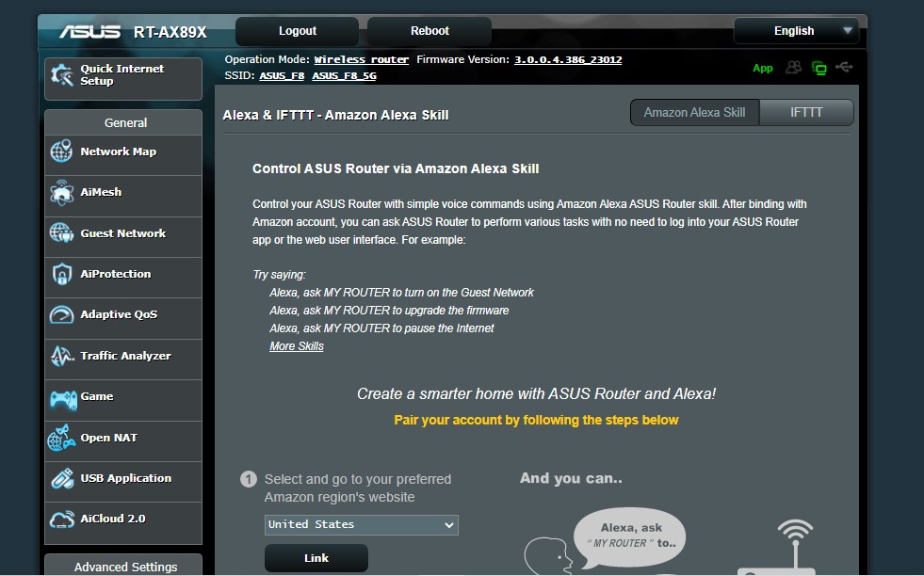The height and width of the screenshot is (576, 924).
Task: Click the Traffic Analyzer waveform icon
Action: click(x=62, y=356)
